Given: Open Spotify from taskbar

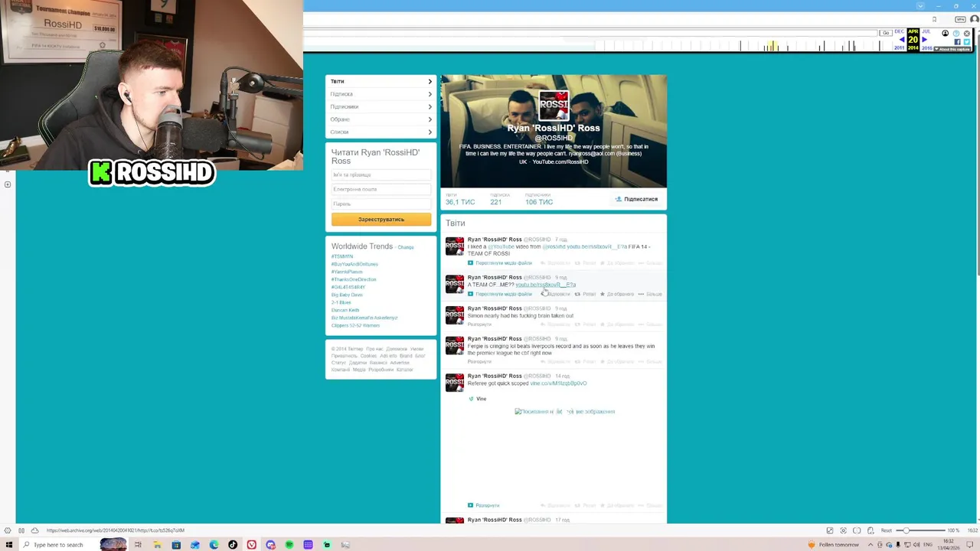Looking at the screenshot, I should pyautogui.click(x=289, y=545).
